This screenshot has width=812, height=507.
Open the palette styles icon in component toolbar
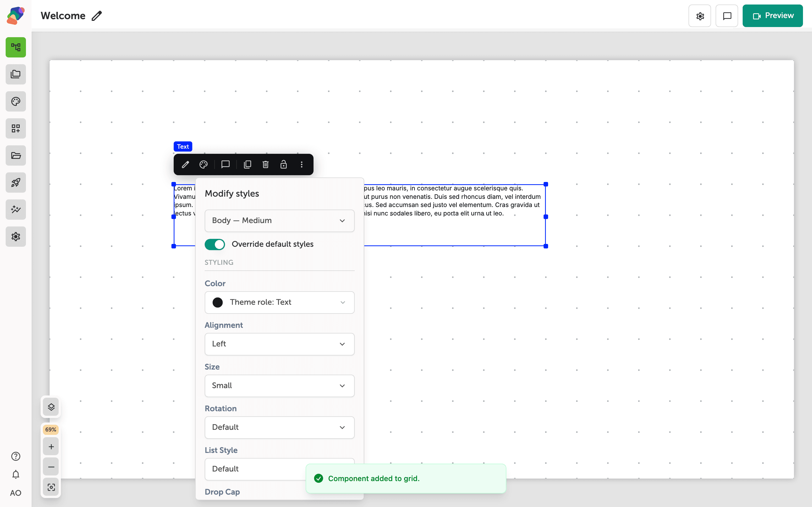point(204,164)
